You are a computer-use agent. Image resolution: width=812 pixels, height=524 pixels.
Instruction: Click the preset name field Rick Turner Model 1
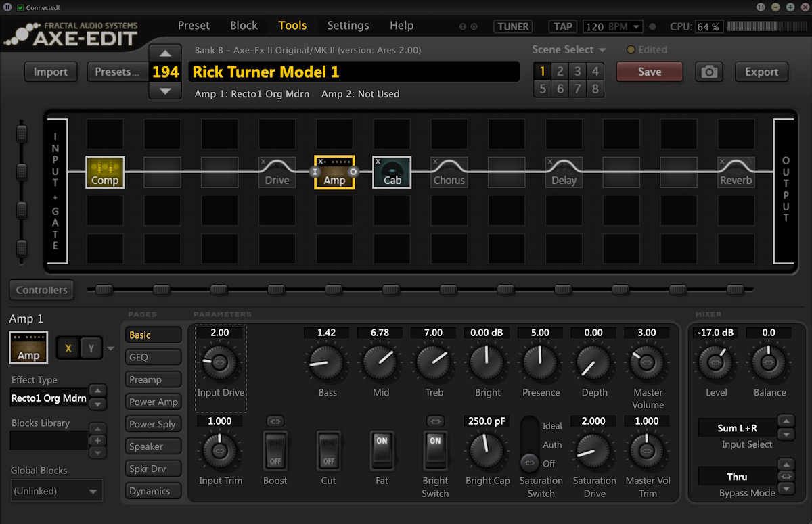click(x=353, y=72)
